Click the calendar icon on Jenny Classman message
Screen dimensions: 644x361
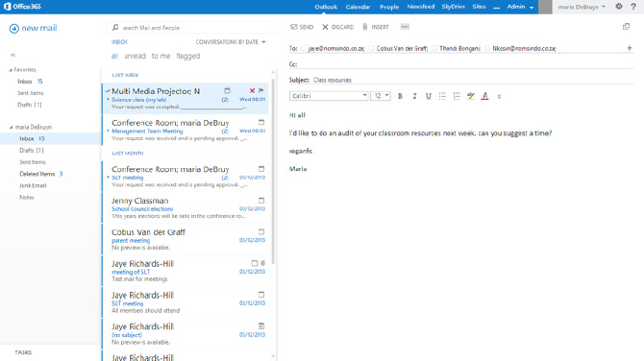(x=261, y=201)
